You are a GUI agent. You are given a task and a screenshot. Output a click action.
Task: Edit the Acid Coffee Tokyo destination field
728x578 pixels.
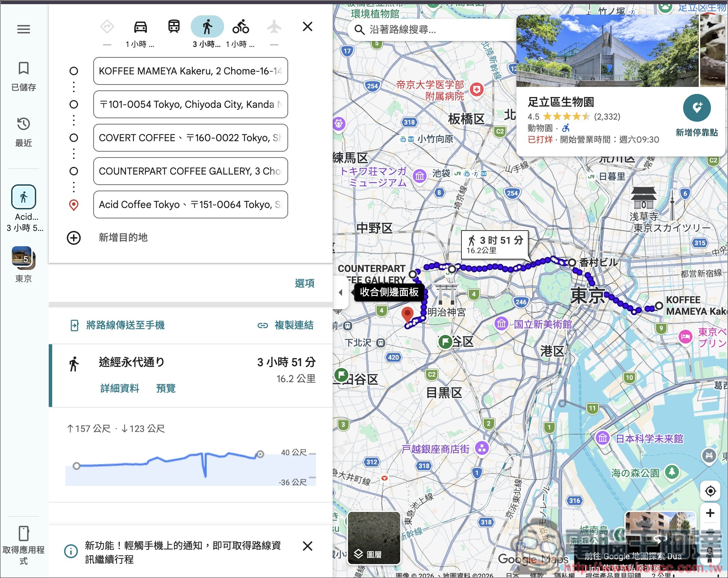click(191, 204)
